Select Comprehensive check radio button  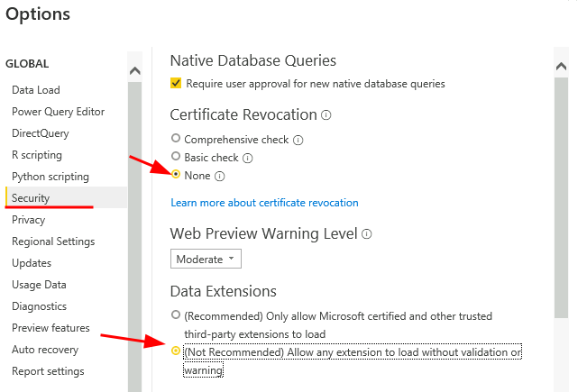[x=176, y=140]
